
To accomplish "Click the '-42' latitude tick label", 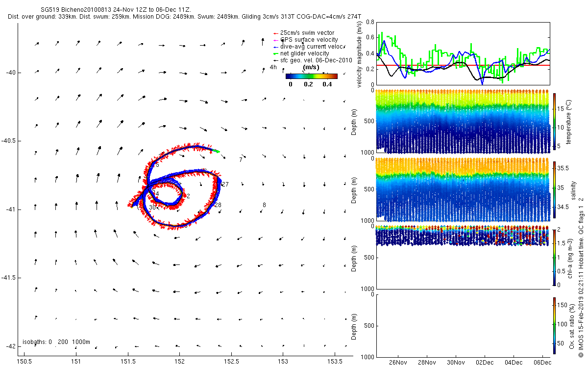I will pyautogui.click(x=10, y=346).
